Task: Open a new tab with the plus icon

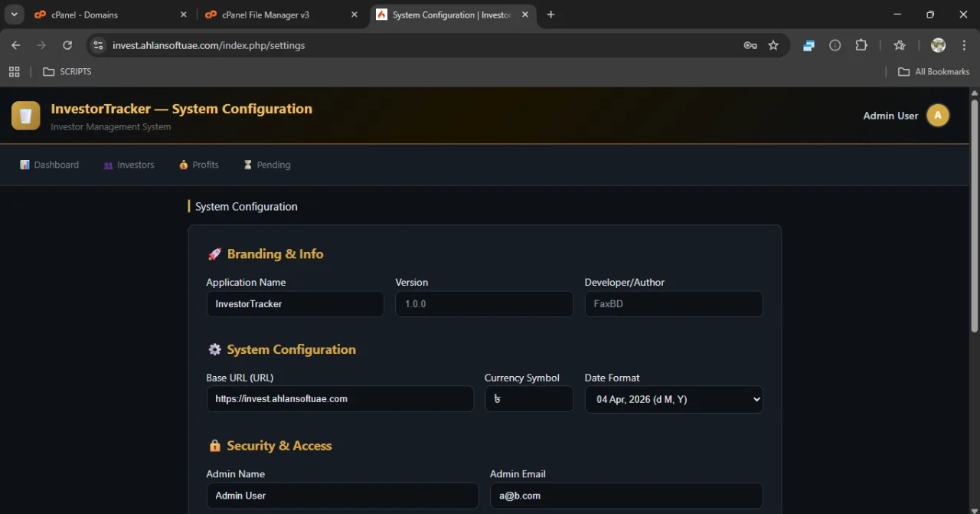Action: (x=550, y=15)
